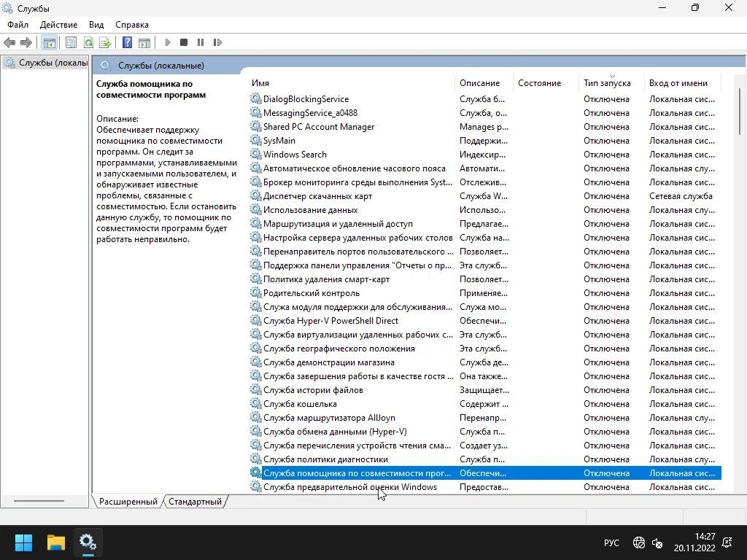Viewport: 747px width, 560px height.
Task: Click the Back arrow in the toolbar
Action: coord(9,43)
